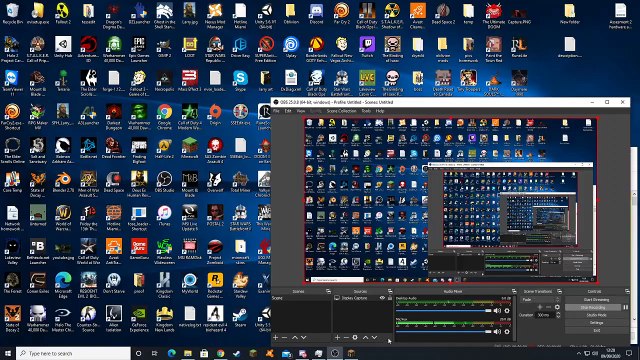The width and height of the screenshot is (640, 360).
Task: Click the Duration value field
Action: coord(545,315)
